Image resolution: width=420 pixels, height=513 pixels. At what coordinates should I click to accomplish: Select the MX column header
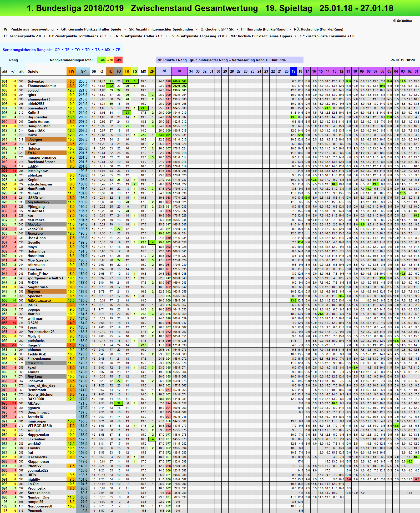click(x=143, y=71)
